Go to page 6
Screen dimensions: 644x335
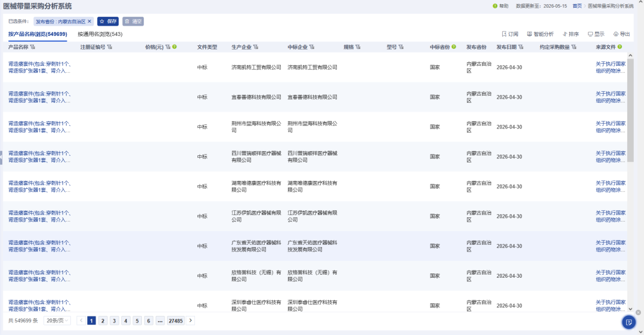point(148,321)
